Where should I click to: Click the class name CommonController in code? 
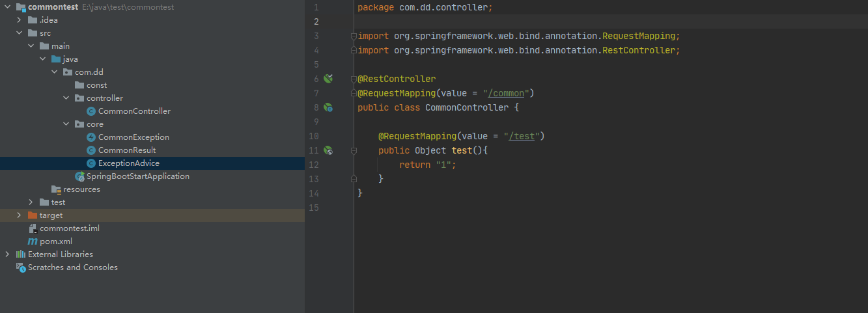point(467,107)
